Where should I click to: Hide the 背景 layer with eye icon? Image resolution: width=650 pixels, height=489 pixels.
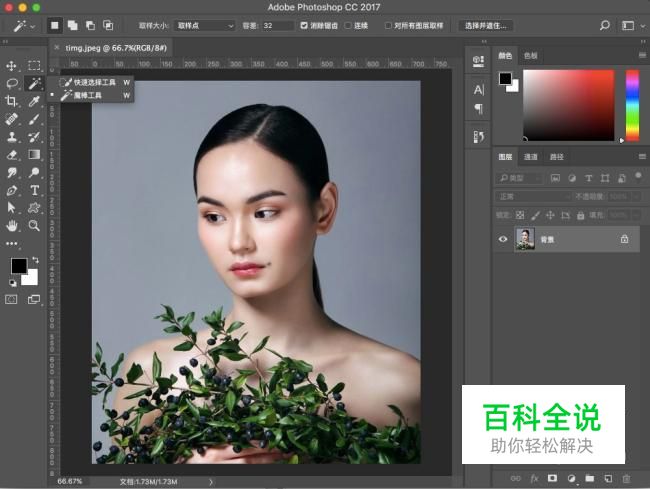[503, 239]
